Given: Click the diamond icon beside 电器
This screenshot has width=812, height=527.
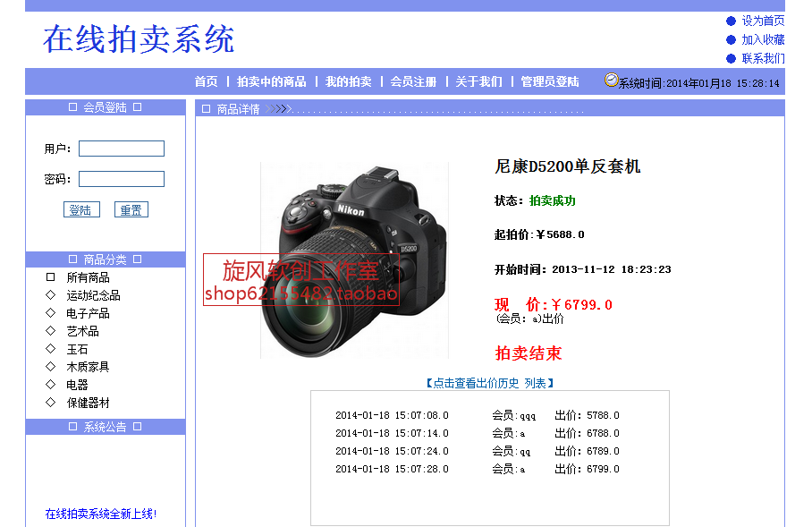Looking at the screenshot, I should click(50, 384).
